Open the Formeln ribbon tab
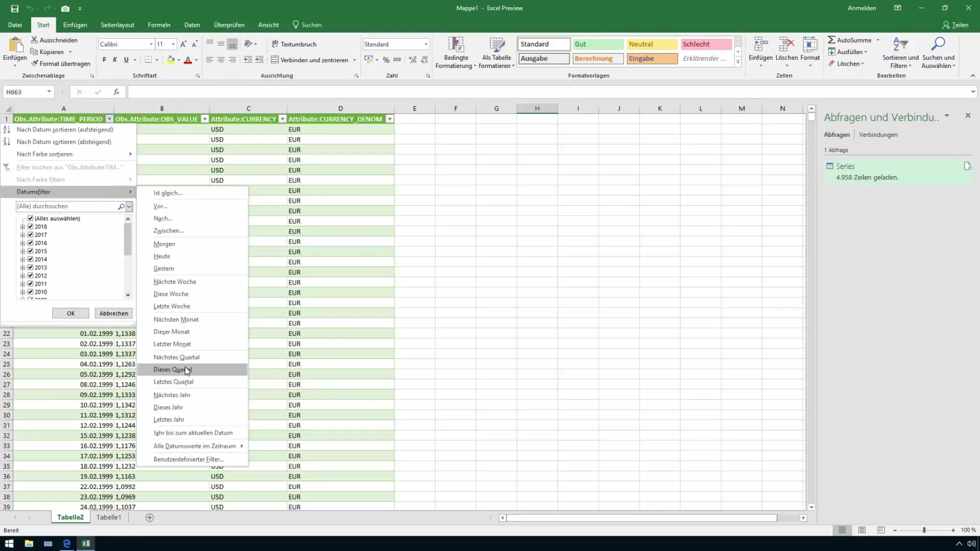The image size is (980, 551). 159,24
